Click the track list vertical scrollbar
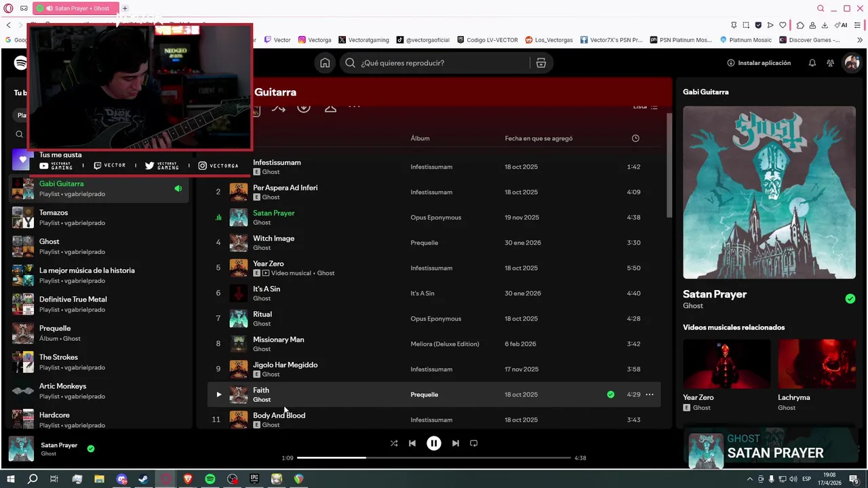The width and height of the screenshot is (868, 488). pos(670,165)
